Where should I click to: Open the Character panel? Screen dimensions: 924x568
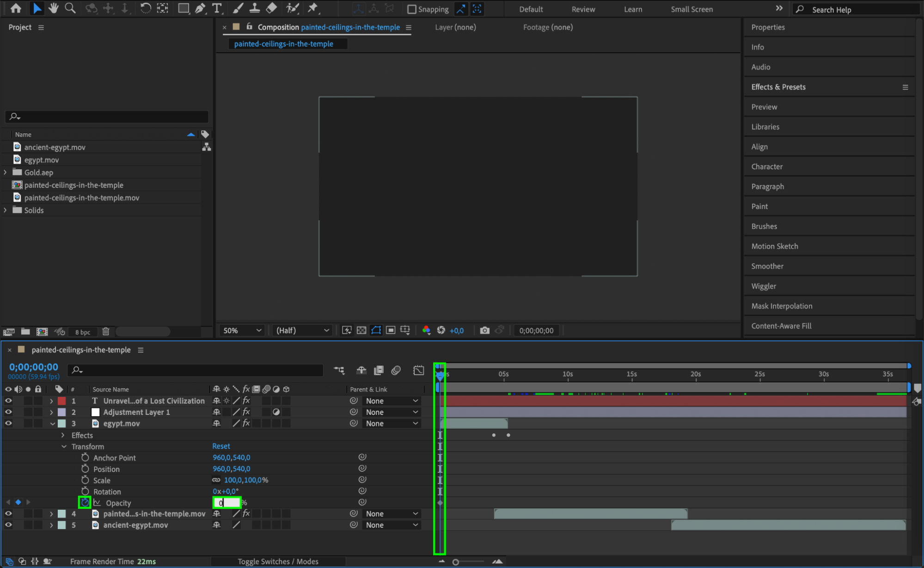pyautogui.click(x=767, y=167)
